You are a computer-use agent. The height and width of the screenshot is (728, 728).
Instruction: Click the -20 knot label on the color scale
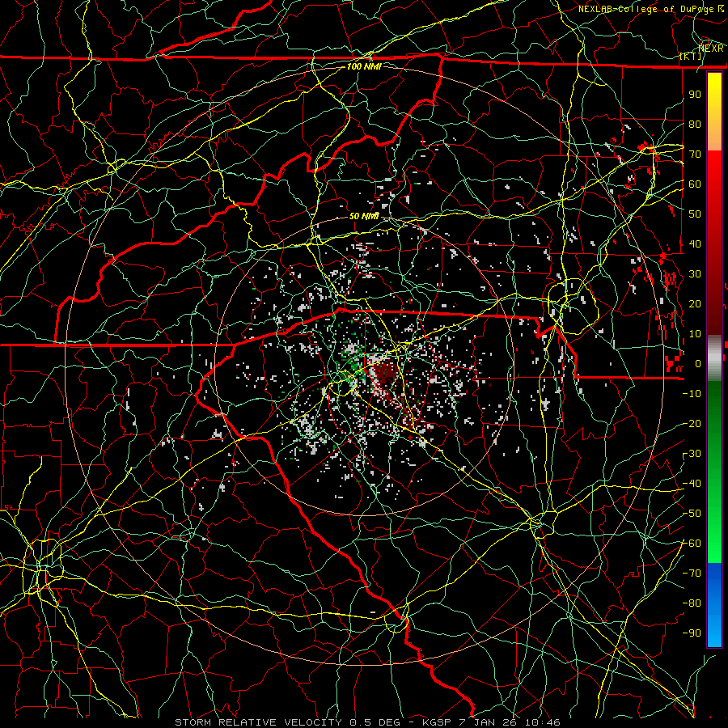pyautogui.click(x=692, y=423)
